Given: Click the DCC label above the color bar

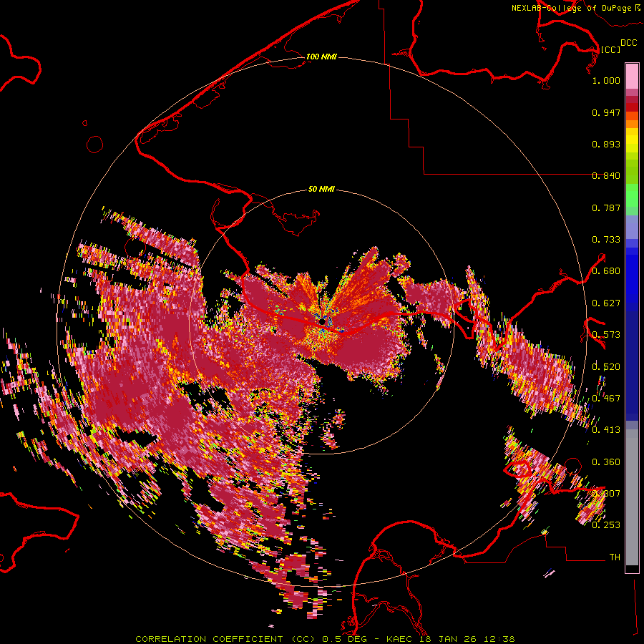Looking at the screenshot, I should 628,43.
